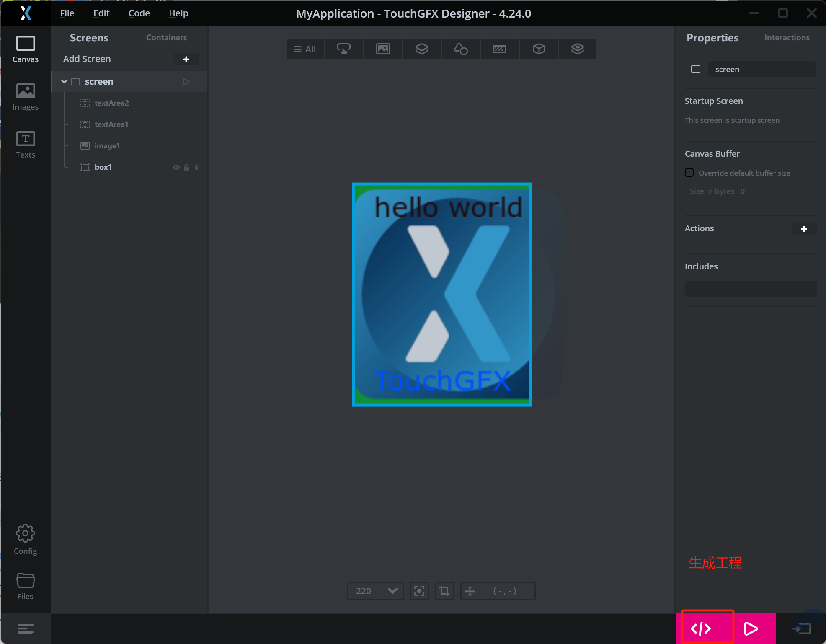Open the Help menu

pos(178,13)
